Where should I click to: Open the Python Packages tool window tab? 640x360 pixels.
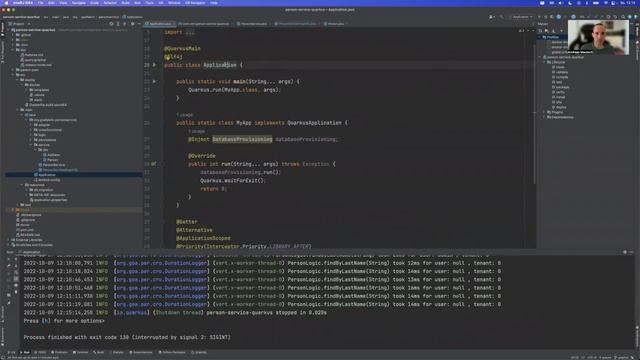172,352
